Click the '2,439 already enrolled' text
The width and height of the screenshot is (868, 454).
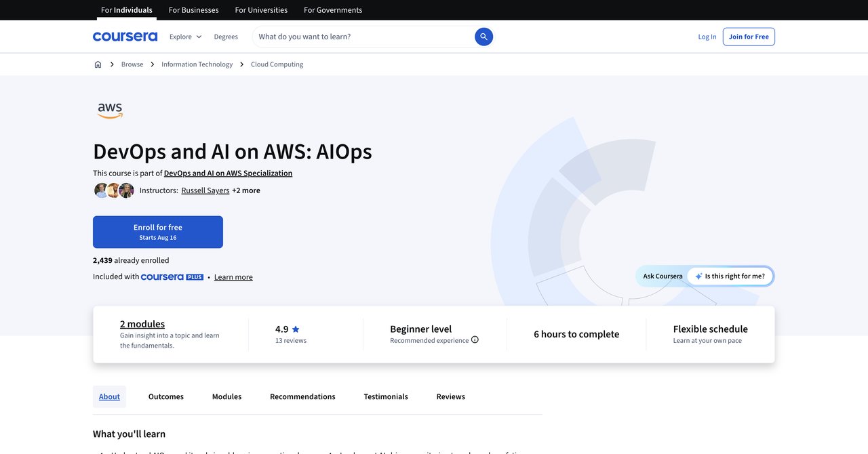pyautogui.click(x=131, y=260)
